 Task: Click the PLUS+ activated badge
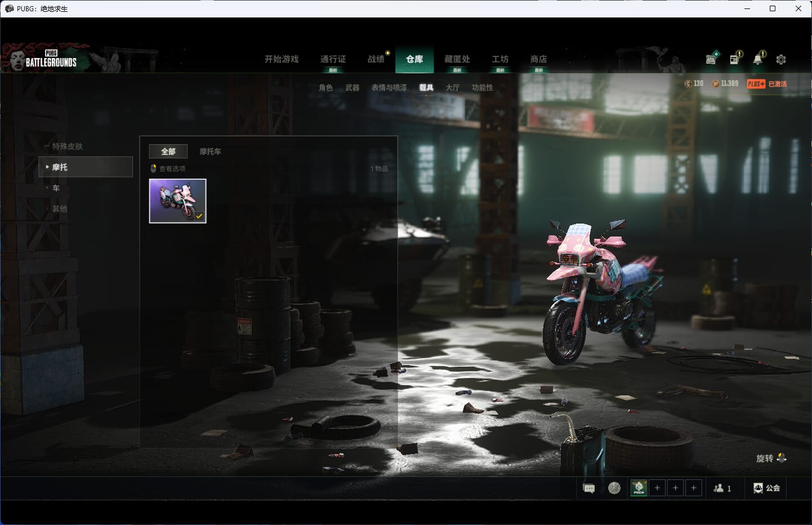pyautogui.click(x=766, y=84)
